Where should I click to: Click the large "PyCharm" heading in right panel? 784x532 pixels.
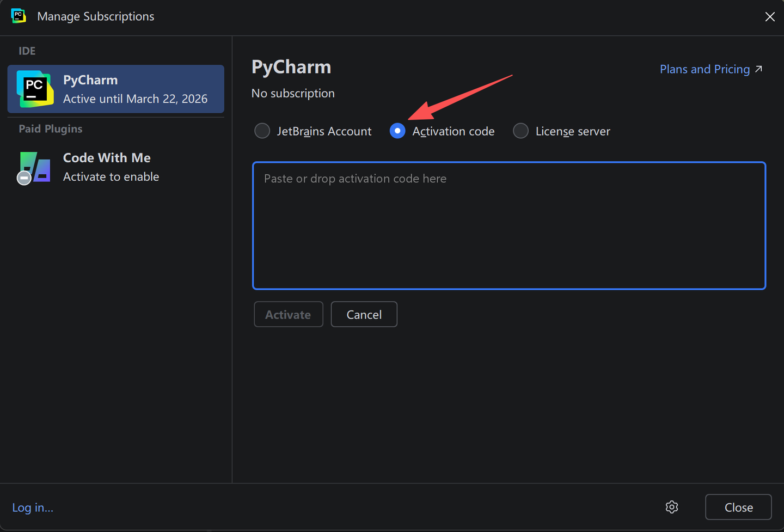point(291,67)
